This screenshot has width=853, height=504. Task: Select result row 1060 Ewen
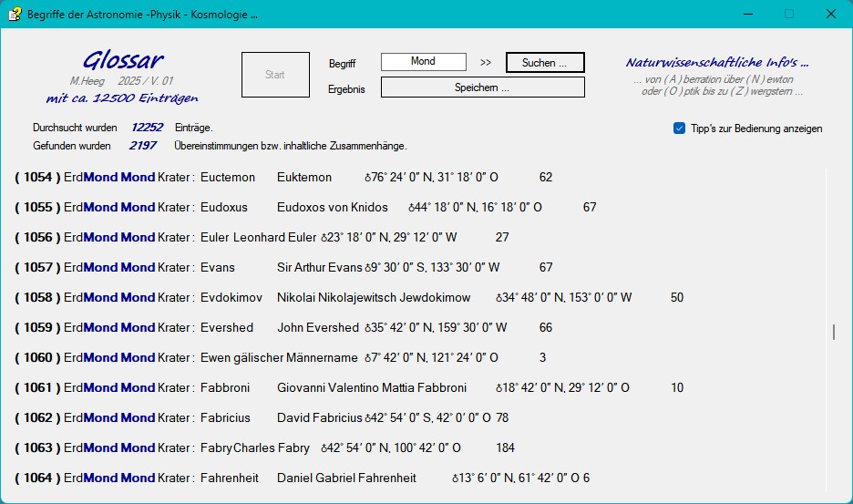coord(280,357)
